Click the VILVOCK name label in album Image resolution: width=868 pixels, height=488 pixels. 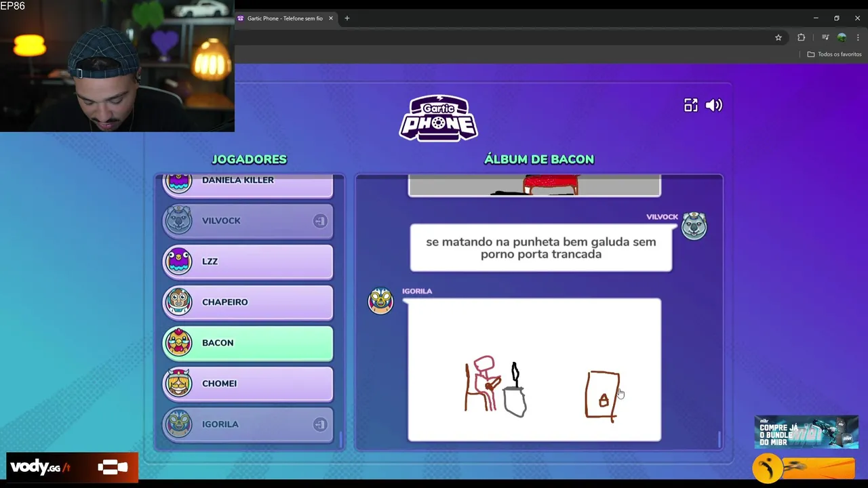coord(662,217)
